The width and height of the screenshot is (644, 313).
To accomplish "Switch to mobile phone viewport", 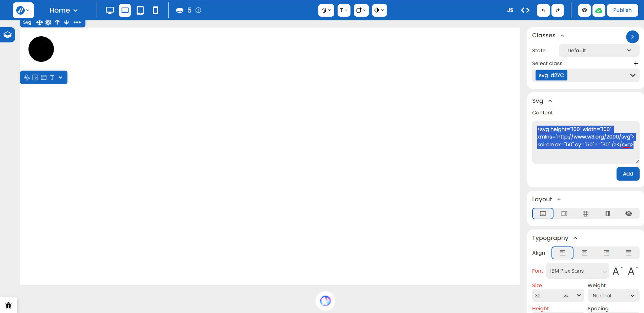I will pyautogui.click(x=156, y=10).
